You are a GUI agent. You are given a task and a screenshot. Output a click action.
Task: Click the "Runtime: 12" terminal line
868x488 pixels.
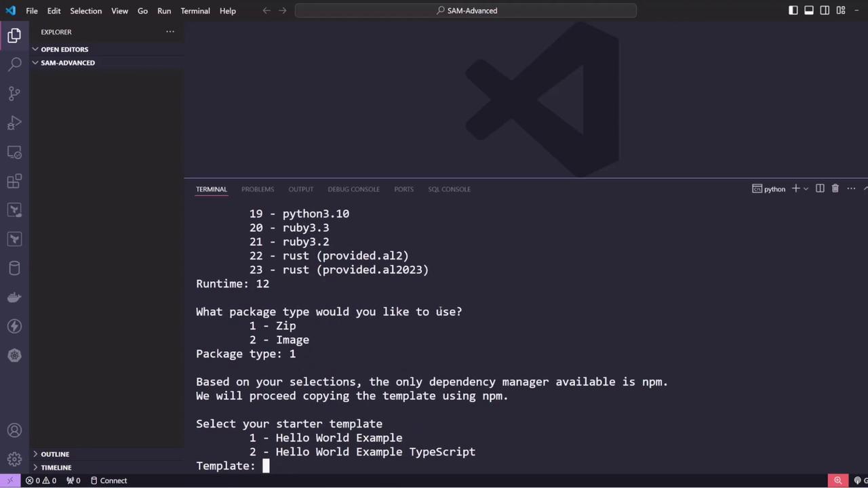(x=233, y=284)
